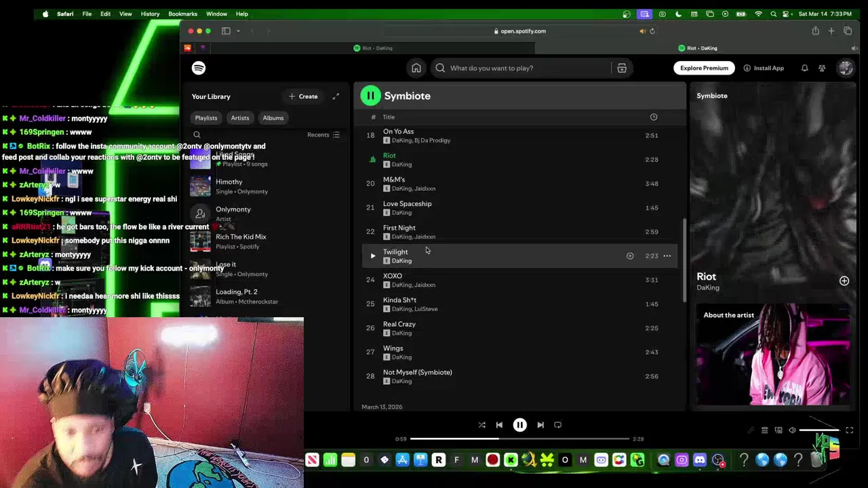This screenshot has height=488, width=868.
Task: Seek on the song progress bar
Action: (x=519, y=439)
